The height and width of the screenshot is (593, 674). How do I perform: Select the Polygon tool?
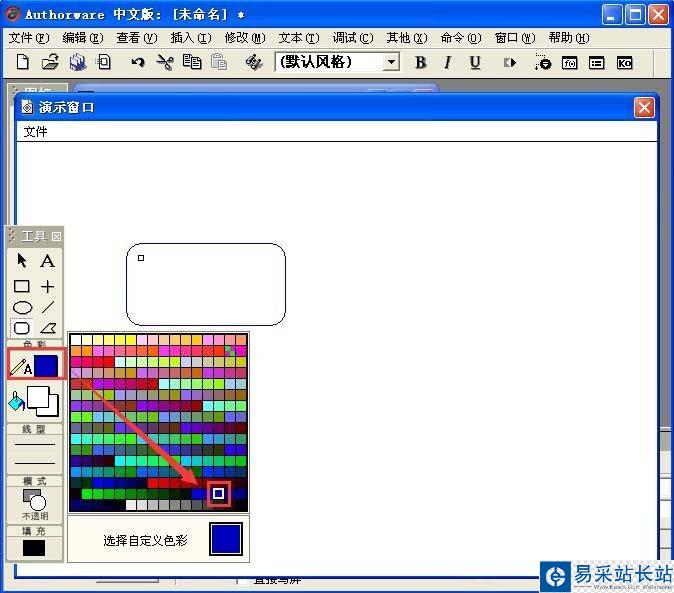tap(48, 328)
